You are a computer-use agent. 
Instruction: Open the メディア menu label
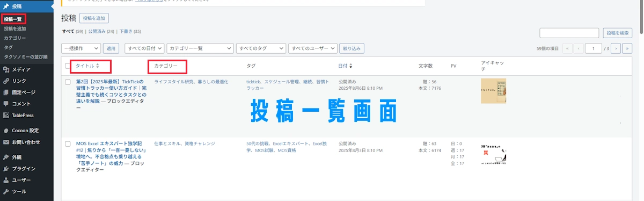(21, 69)
